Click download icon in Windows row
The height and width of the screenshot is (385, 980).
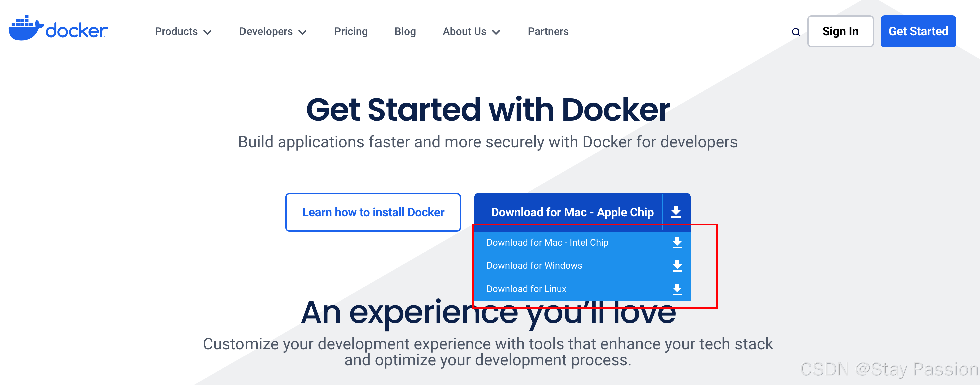[x=677, y=266]
